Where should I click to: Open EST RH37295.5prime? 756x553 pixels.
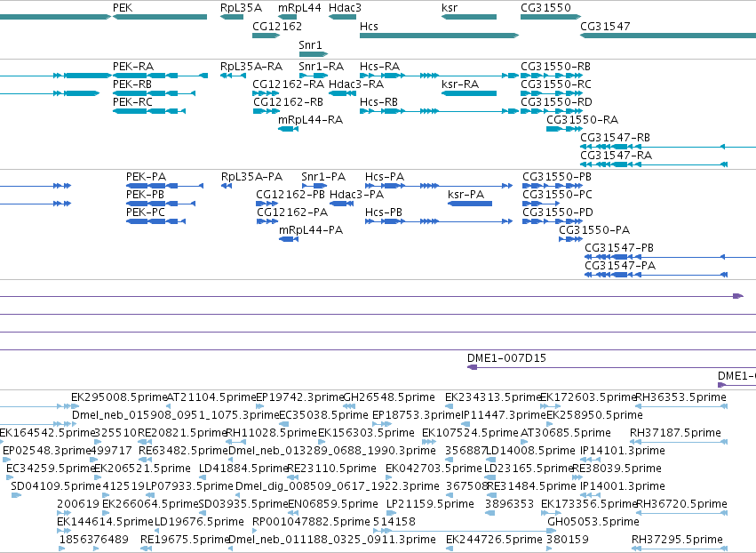(x=680, y=549)
